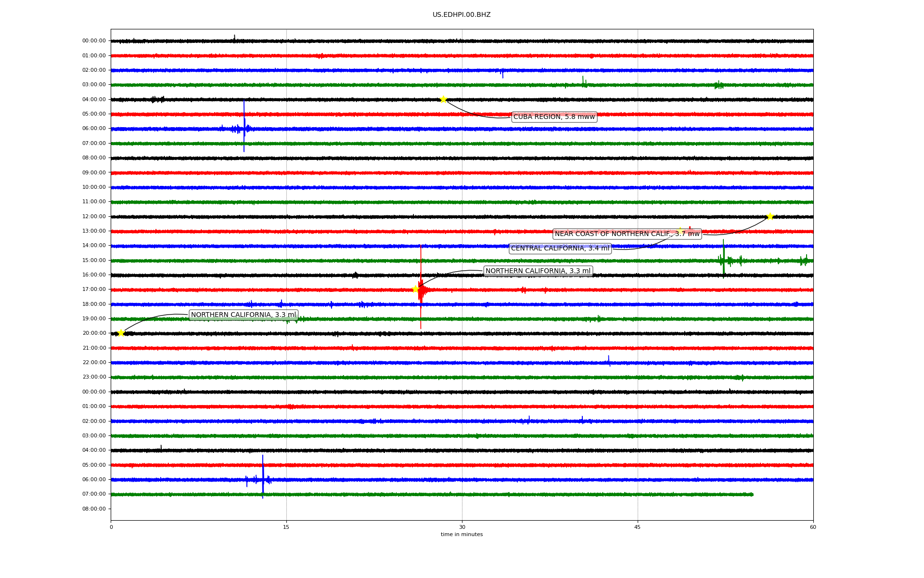924x578 pixels.
Task: Select NEAR COAST OF NORTHERN CALIF. 3.7 mw label
Action: (x=627, y=234)
